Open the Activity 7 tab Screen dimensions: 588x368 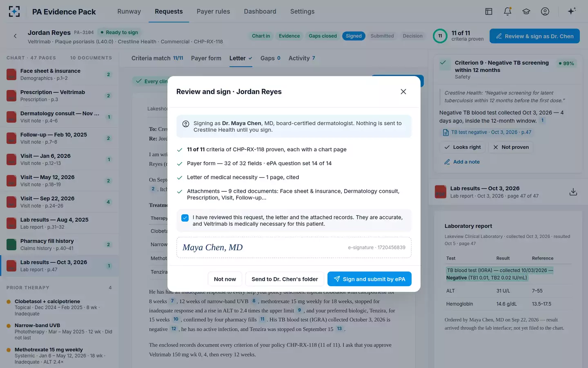click(302, 58)
